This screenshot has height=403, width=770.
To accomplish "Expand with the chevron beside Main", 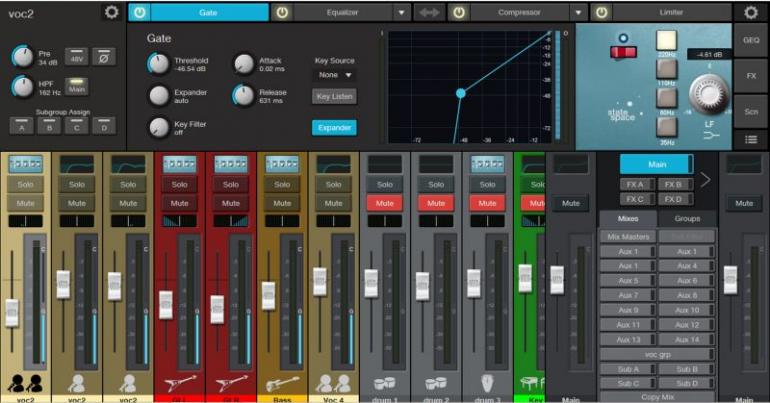I will point(705,180).
